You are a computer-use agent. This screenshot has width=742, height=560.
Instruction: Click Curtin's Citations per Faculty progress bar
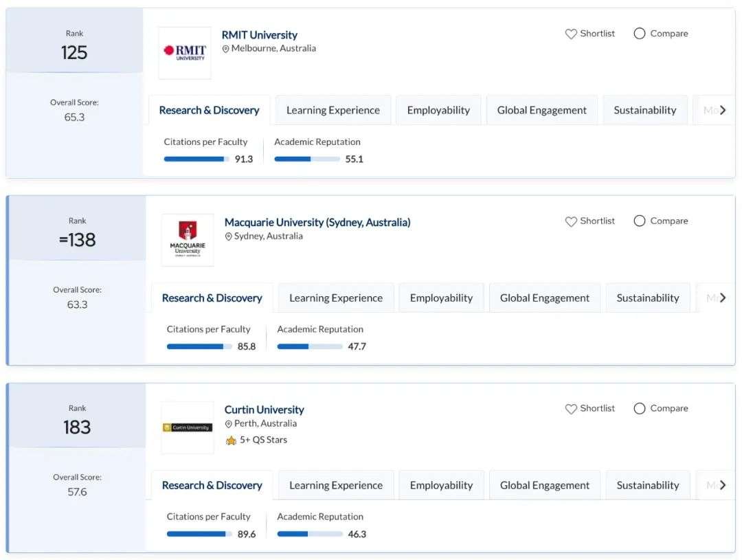(x=199, y=534)
